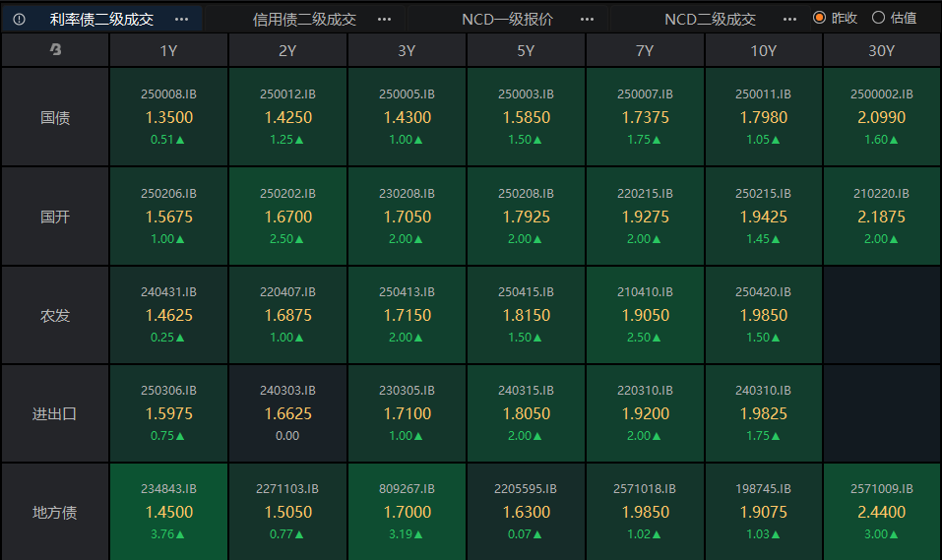Open bond 220215.IB cell

click(x=645, y=216)
